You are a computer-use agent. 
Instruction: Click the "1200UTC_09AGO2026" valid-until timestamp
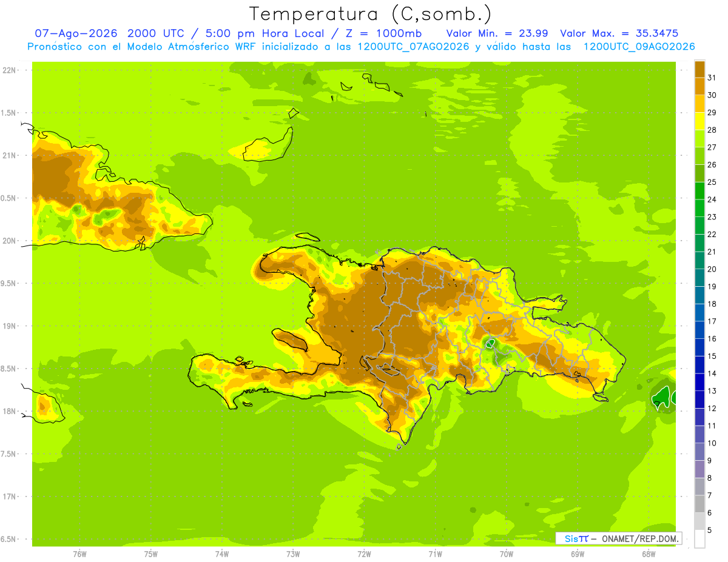pos(639,47)
